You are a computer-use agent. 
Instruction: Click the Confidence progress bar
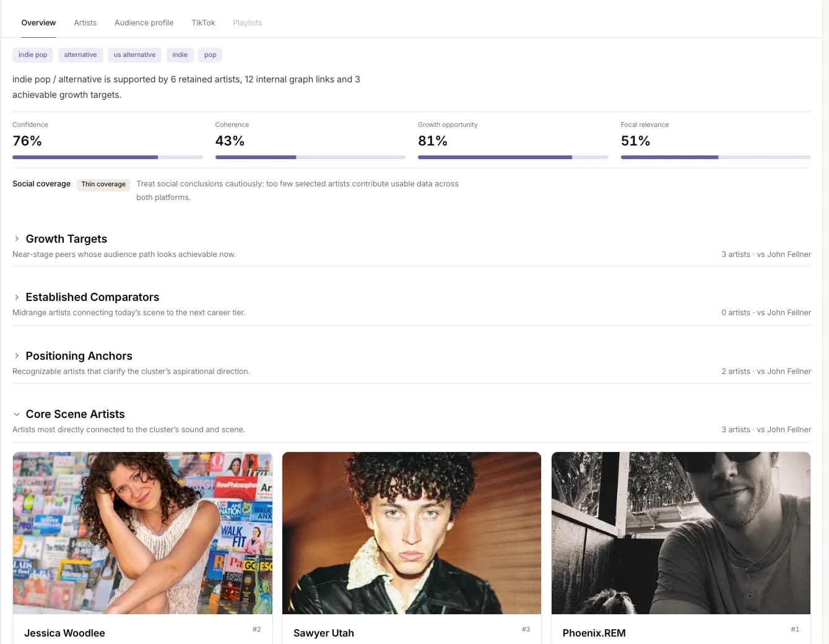point(108,157)
